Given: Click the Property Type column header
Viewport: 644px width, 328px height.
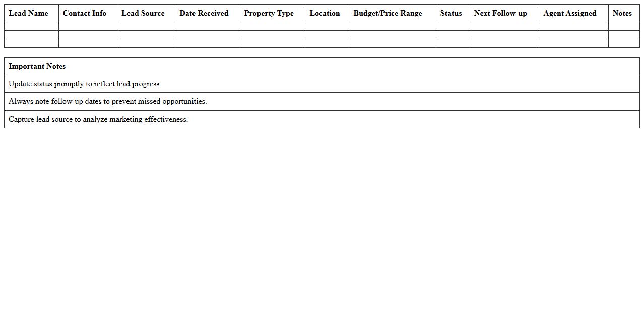Looking at the screenshot, I should [269, 13].
